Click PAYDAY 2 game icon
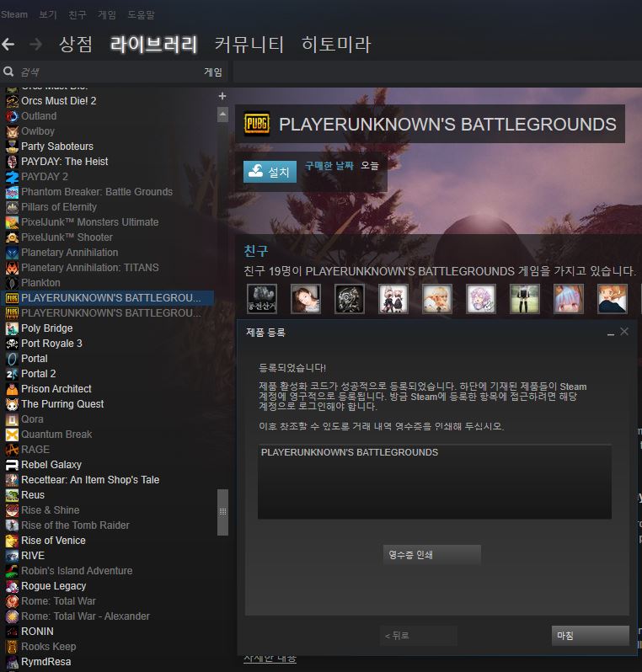This screenshot has width=642, height=672. 12,177
